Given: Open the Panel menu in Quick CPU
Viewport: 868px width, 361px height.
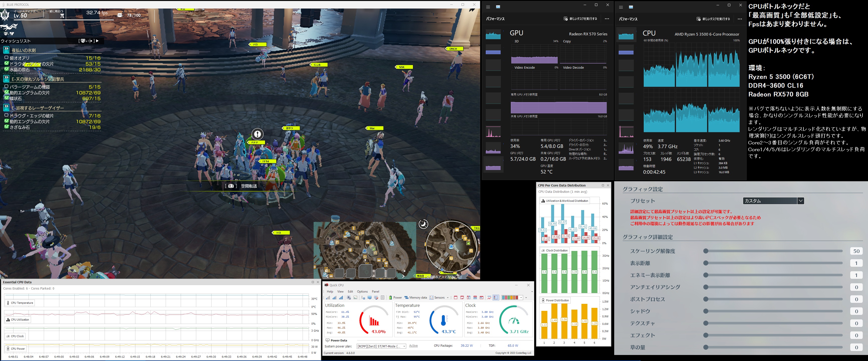Looking at the screenshot, I should click(375, 292).
